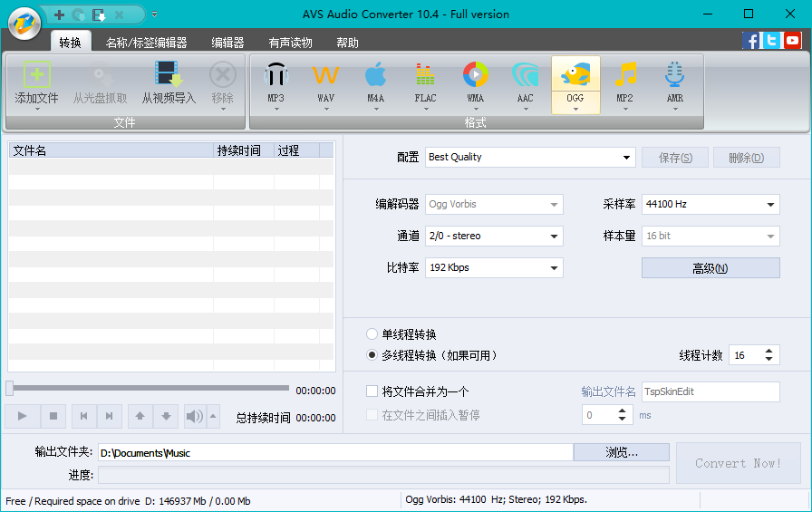
Task: Click Grab from CD (从光盘抓取) icon
Action: click(100, 74)
